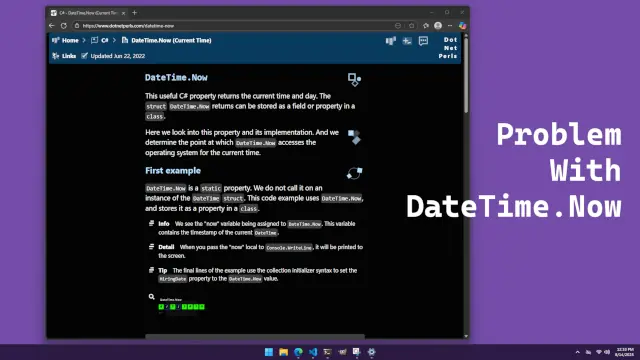This screenshot has width=640, height=360.
Task: Click the comment speech bubble icon in header
Action: pos(423,41)
